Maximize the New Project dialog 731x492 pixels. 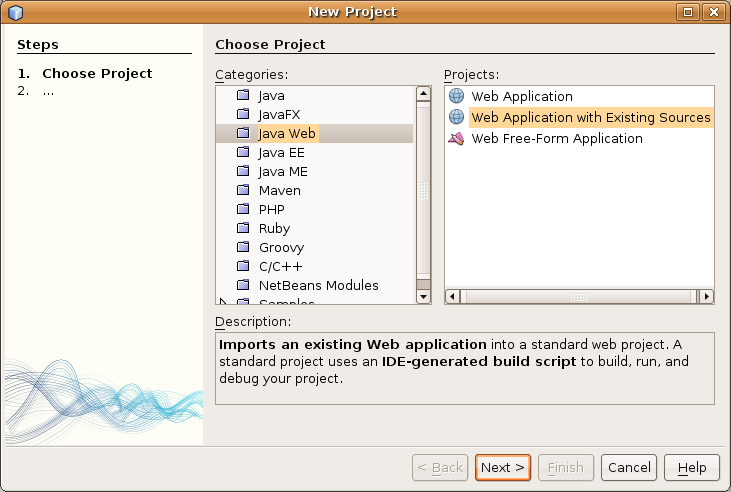click(688, 12)
